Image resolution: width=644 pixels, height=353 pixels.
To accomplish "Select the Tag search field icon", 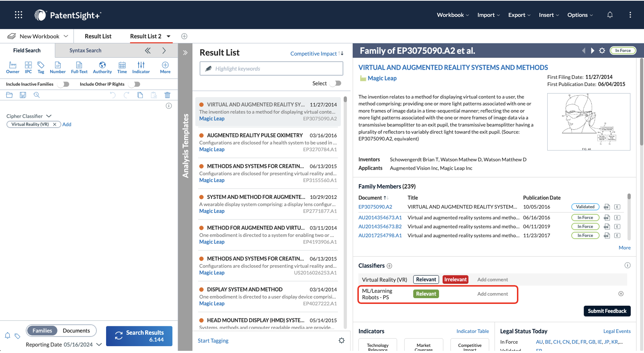I will click(41, 67).
